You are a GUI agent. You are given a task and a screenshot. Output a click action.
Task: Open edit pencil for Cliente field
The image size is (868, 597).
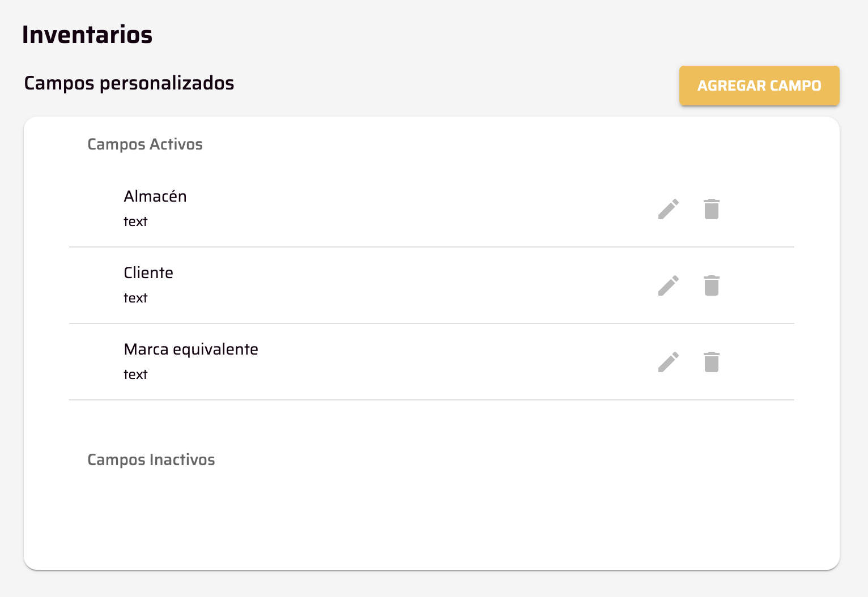click(x=669, y=285)
